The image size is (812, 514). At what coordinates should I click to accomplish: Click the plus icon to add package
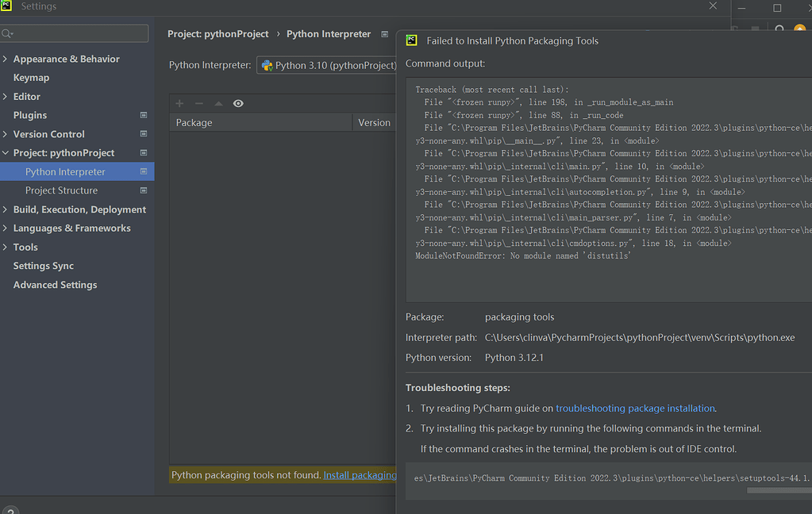[x=179, y=104]
